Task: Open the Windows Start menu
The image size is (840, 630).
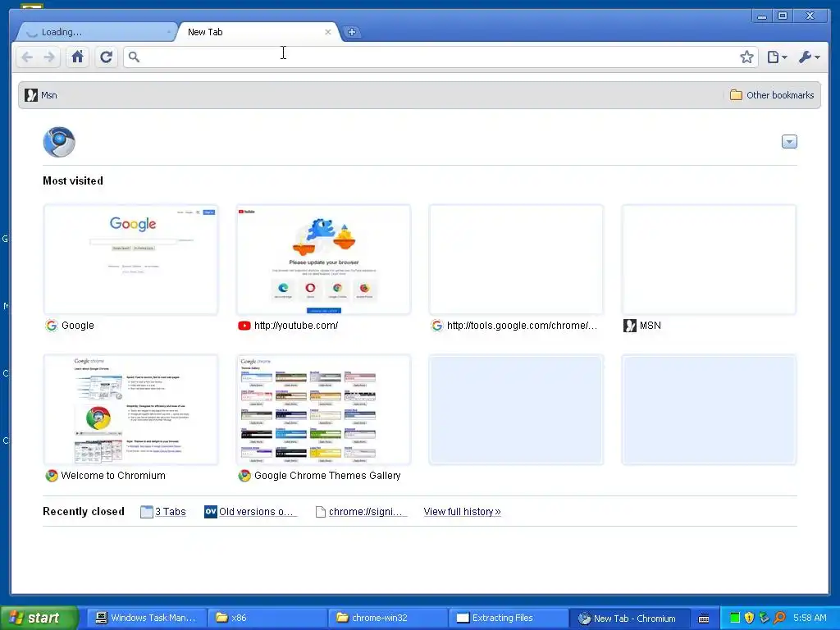Action: point(39,618)
